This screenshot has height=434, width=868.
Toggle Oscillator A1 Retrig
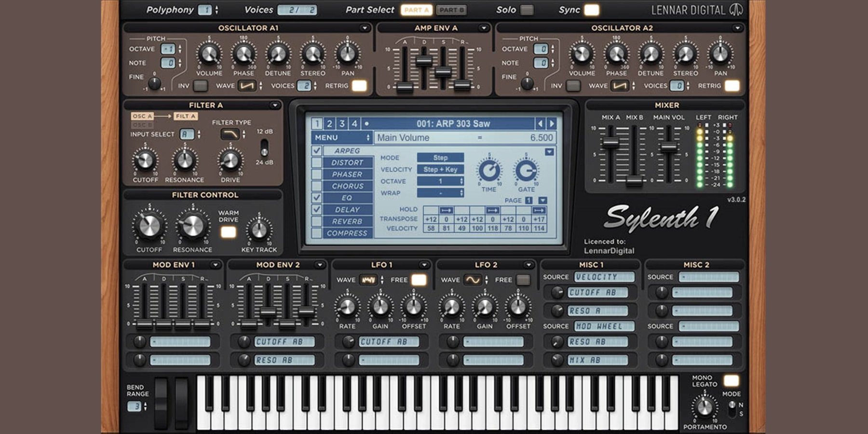[x=359, y=86]
